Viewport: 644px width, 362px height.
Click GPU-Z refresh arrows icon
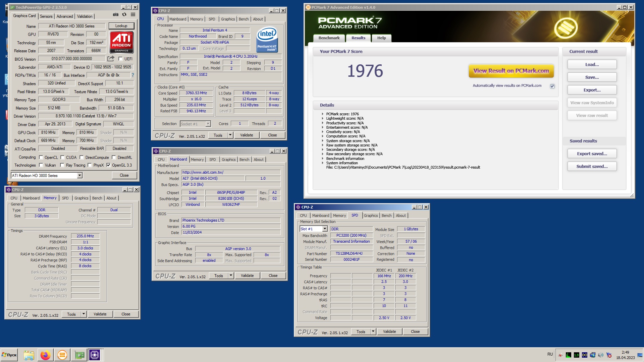point(124,15)
